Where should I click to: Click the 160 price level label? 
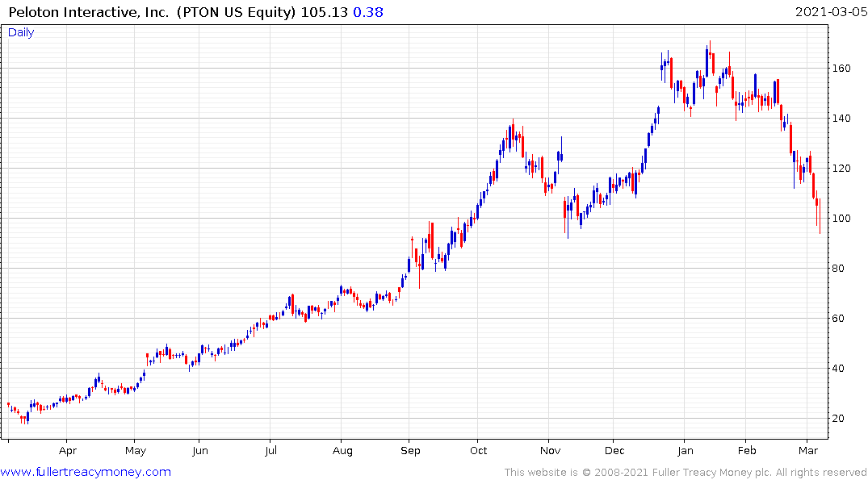coord(841,69)
